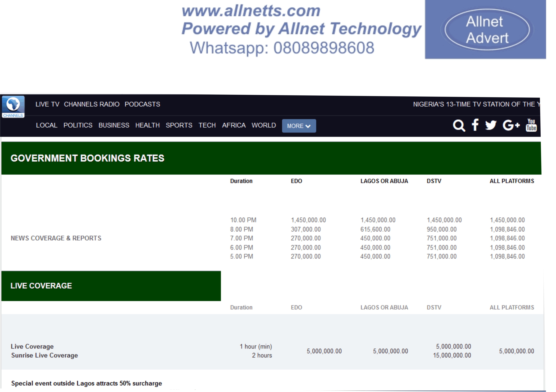Click the Allnet Advert oval badge

[x=487, y=30]
